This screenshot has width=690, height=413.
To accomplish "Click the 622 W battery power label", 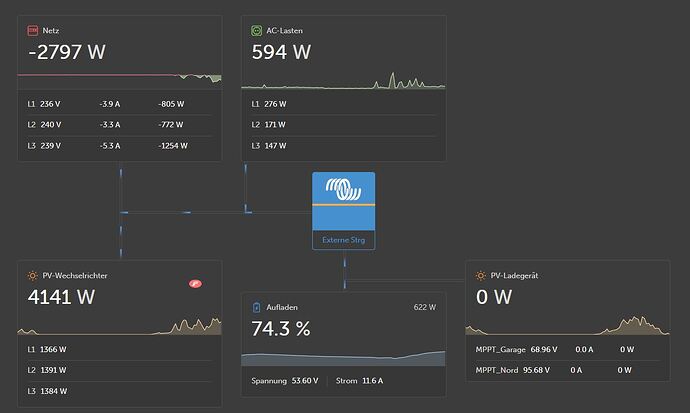I will tap(425, 307).
